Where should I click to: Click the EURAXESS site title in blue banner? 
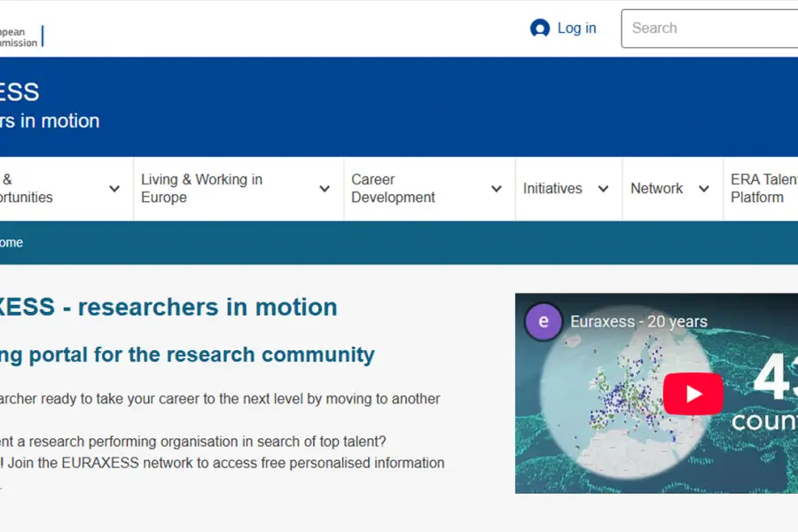tap(20, 91)
